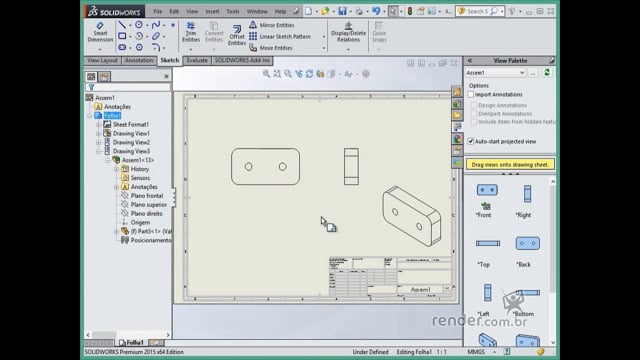Image resolution: width=640 pixels, height=360 pixels.
Task: Click Move Entities command
Action: click(271, 48)
